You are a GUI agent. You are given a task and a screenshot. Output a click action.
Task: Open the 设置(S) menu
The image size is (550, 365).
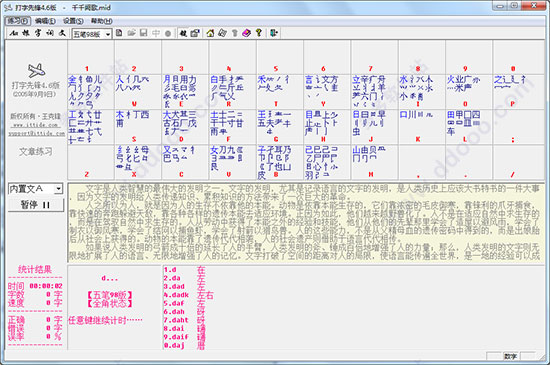point(73,21)
